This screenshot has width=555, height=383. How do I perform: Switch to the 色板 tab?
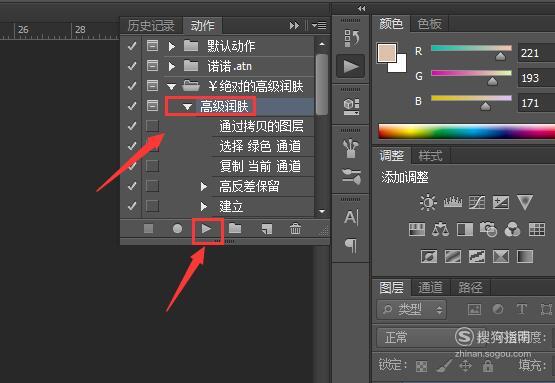pyautogui.click(x=429, y=24)
